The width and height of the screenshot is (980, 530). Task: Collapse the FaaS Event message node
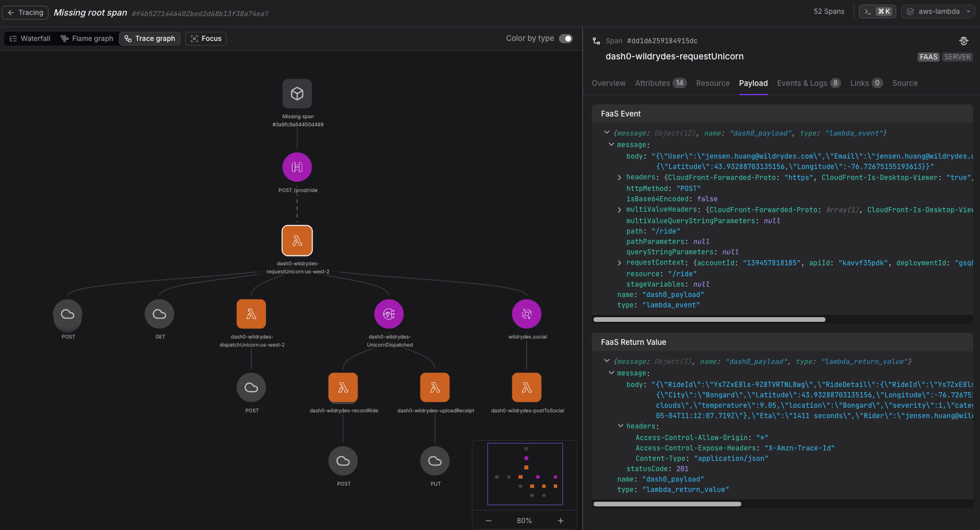[x=611, y=144]
